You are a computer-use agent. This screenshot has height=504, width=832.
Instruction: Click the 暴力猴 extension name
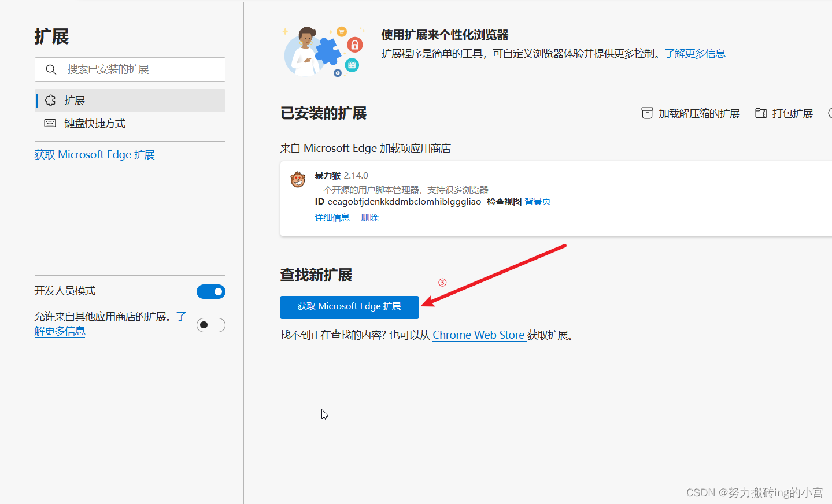click(x=328, y=176)
